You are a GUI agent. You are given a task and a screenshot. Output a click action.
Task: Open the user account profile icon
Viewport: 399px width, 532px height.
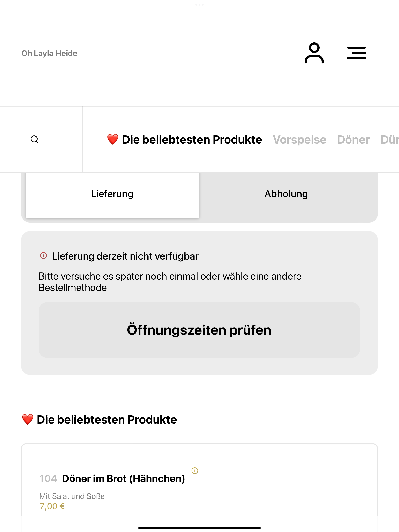point(314,53)
